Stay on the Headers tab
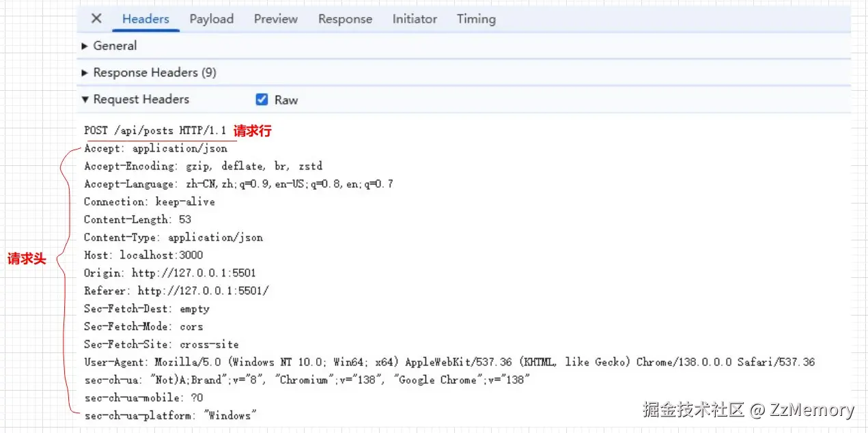The height and width of the screenshot is (433, 868). tap(145, 19)
